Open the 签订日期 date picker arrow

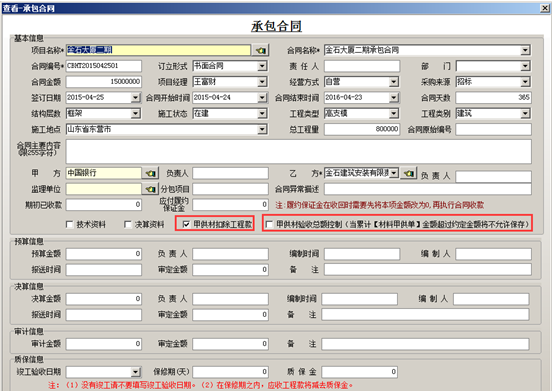tap(136, 97)
